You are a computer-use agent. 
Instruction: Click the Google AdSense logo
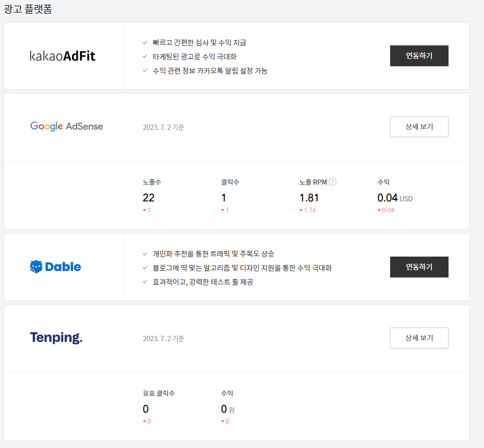pyautogui.click(x=66, y=126)
